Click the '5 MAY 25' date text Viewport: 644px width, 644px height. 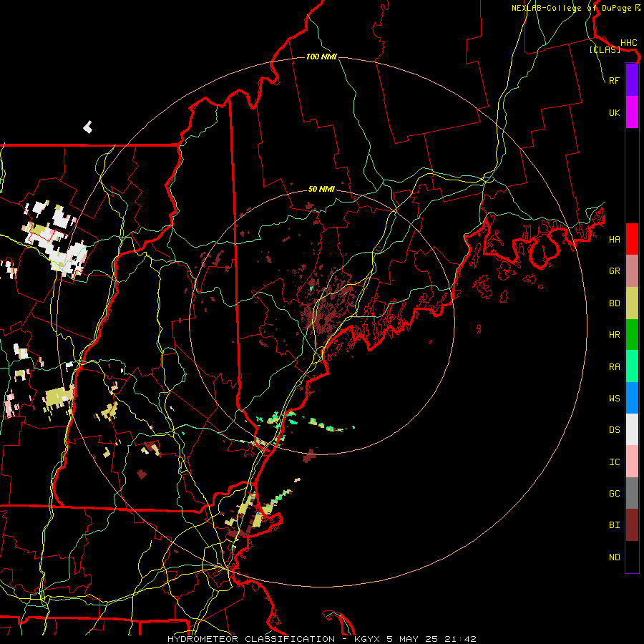[414, 639]
